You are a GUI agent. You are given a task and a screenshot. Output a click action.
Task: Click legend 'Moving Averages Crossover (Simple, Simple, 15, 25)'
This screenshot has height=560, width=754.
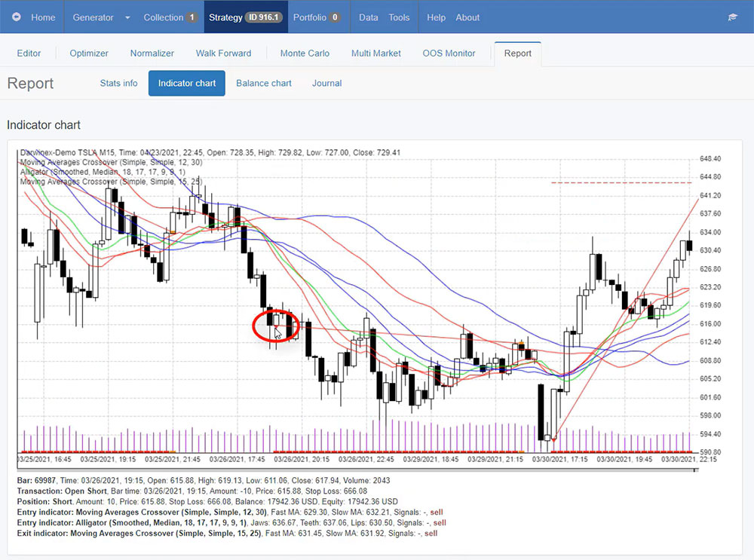(111, 181)
